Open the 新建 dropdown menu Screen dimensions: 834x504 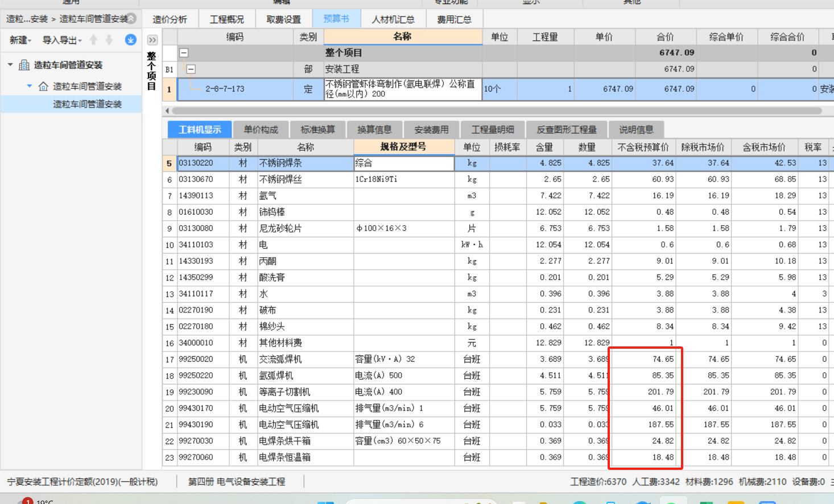[20, 40]
